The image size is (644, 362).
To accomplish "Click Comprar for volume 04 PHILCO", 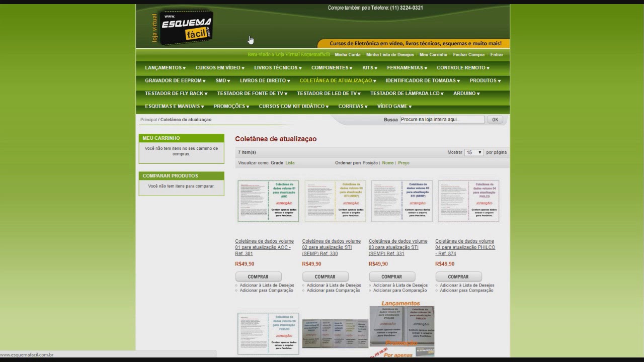I will coord(458,277).
